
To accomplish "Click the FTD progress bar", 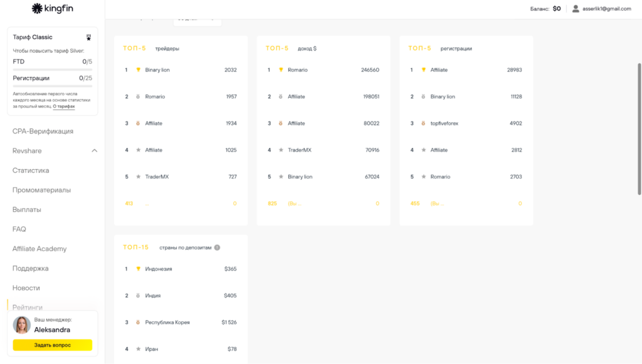I will pos(53,70).
